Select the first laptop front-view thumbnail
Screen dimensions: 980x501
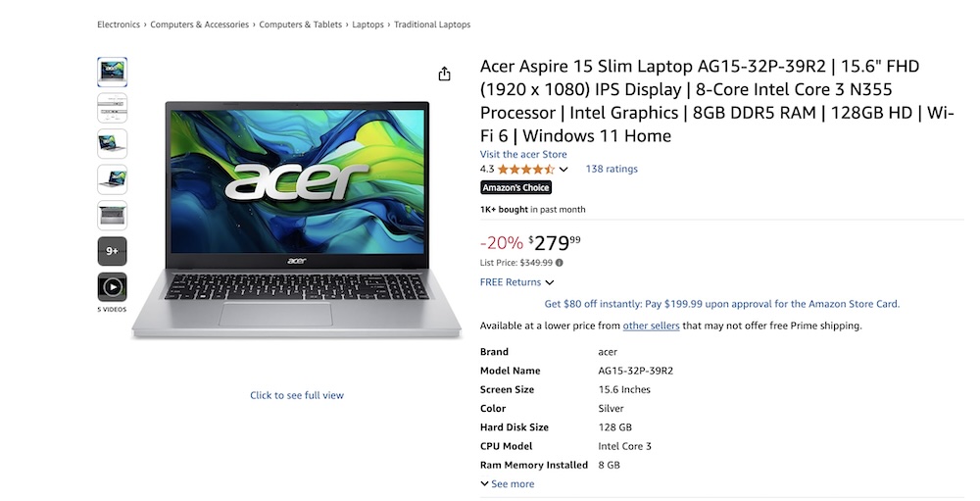click(112, 72)
